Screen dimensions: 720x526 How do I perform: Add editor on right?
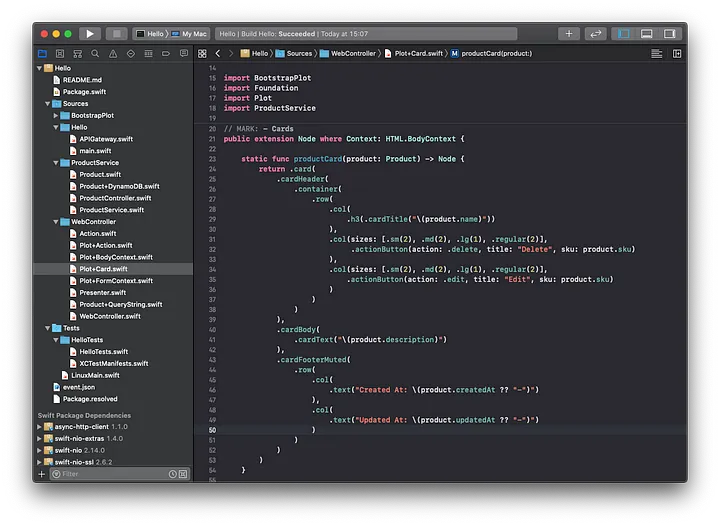tap(677, 54)
